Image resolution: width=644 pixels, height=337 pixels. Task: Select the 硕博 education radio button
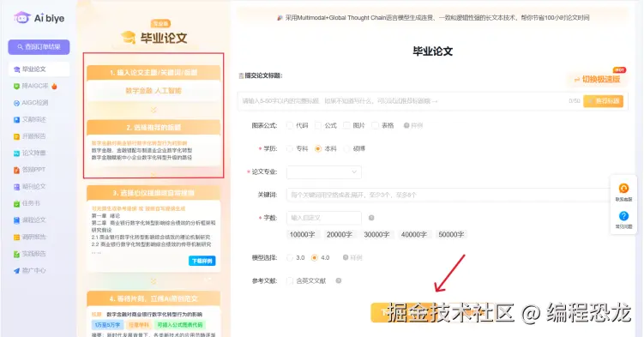point(346,148)
